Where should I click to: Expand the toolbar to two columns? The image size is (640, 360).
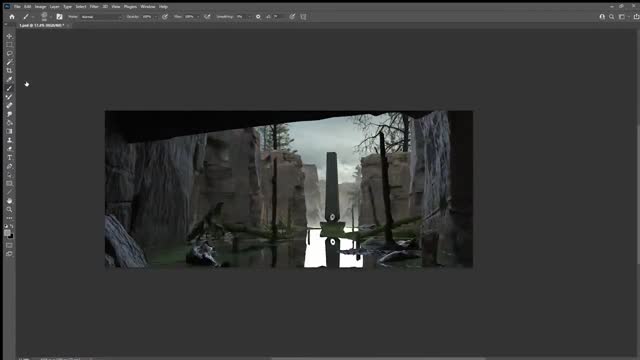pos(6,24)
